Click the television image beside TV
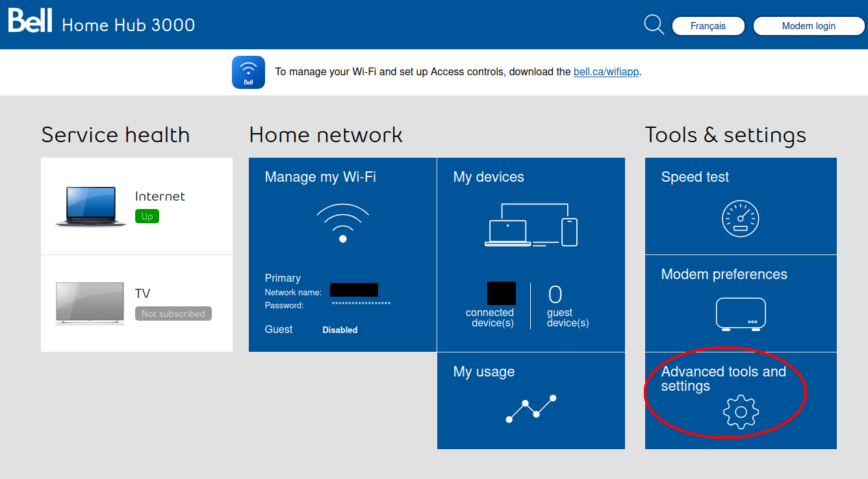868x479 pixels. click(x=90, y=303)
